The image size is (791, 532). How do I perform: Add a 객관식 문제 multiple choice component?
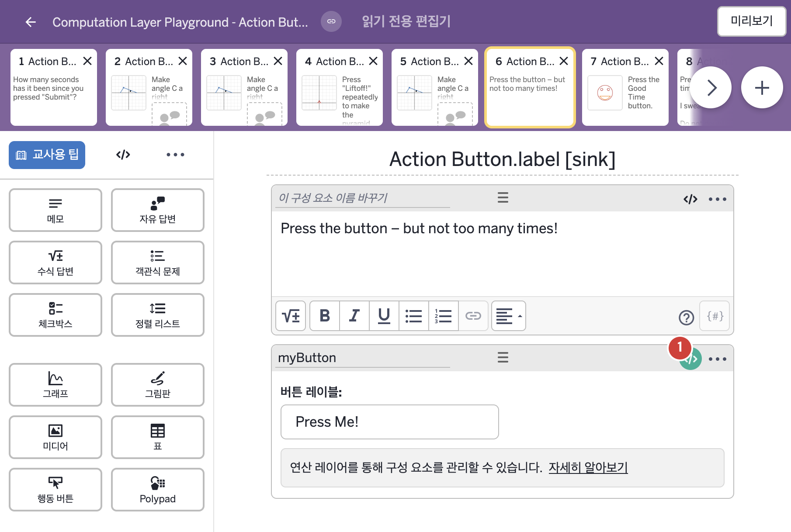click(158, 263)
